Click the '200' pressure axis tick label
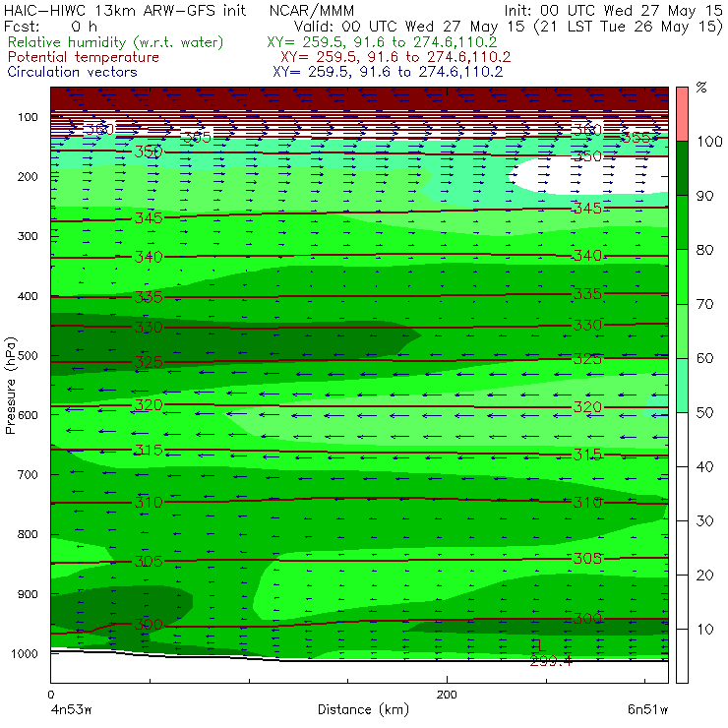728x728 pixels. pos(28,177)
